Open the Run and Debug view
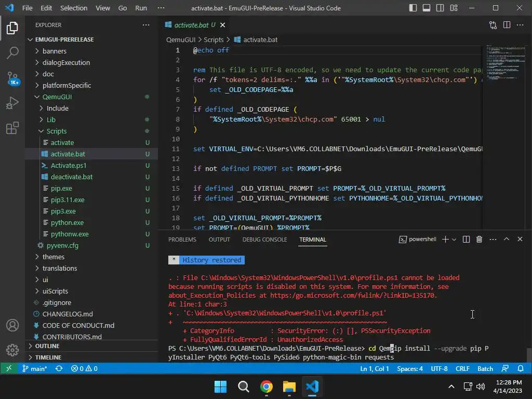The height and width of the screenshot is (399, 532). coord(12,103)
